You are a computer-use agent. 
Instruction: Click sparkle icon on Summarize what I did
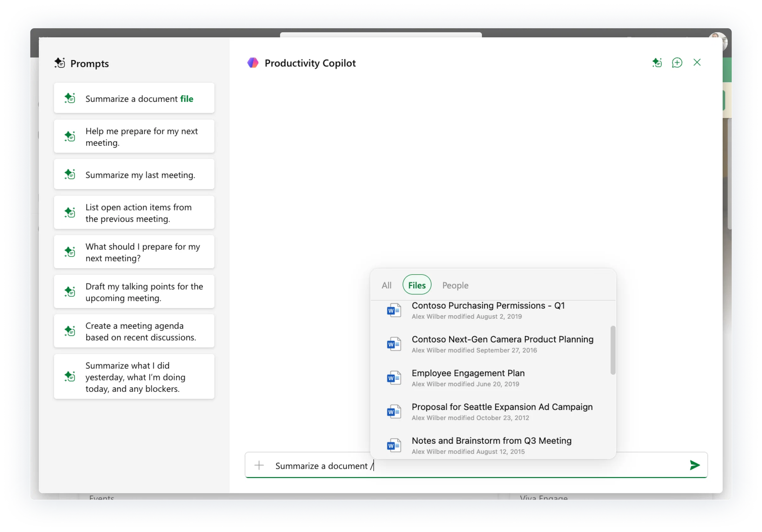(70, 377)
